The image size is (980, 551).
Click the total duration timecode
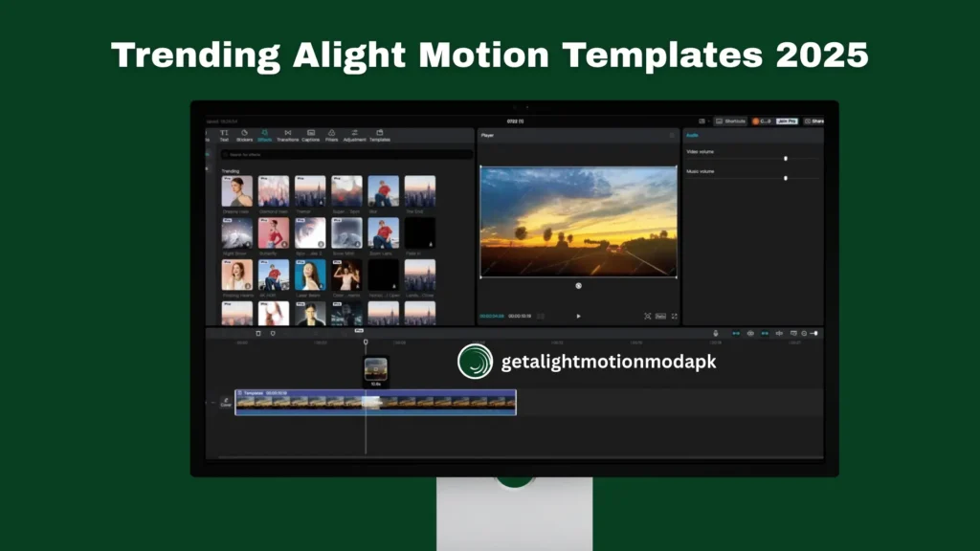tap(520, 316)
